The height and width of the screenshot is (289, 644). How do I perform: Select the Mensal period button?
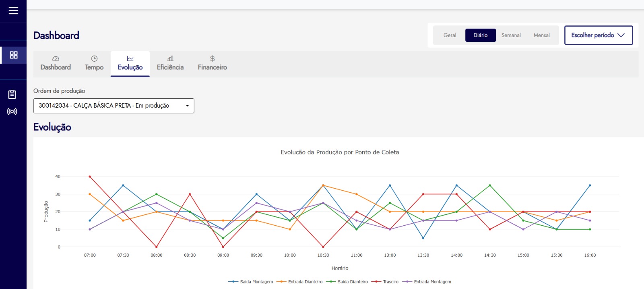pyautogui.click(x=541, y=35)
